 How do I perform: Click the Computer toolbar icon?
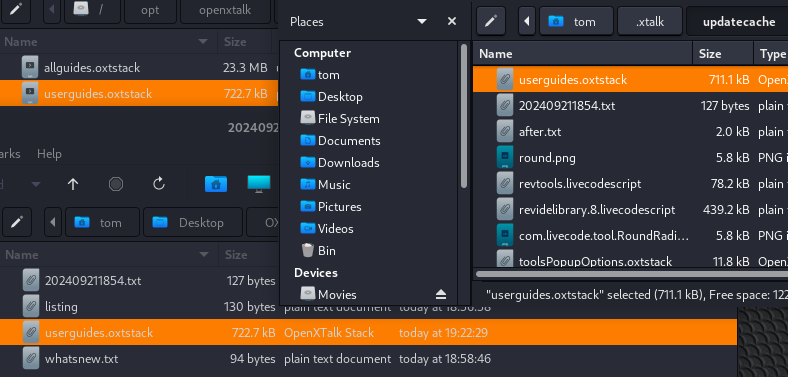(x=259, y=184)
